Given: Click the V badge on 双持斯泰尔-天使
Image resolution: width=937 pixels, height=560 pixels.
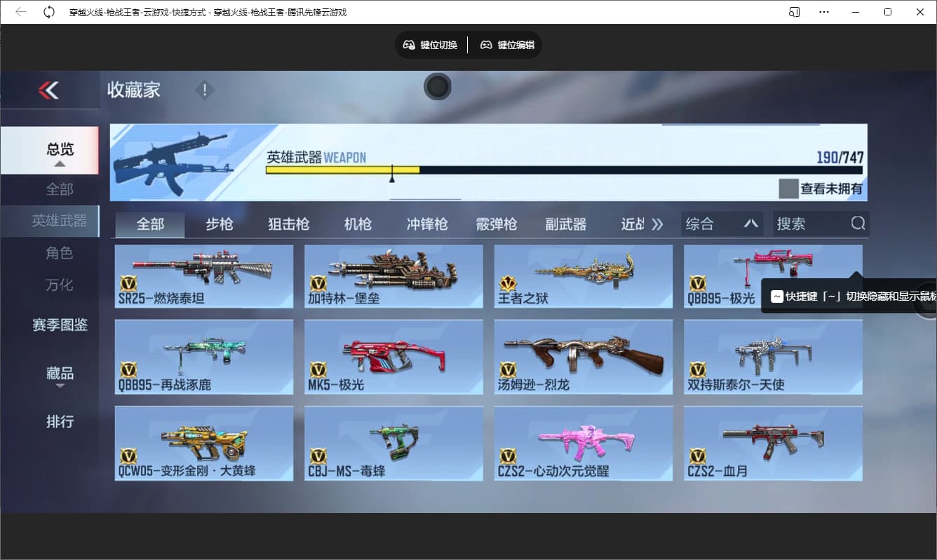Looking at the screenshot, I should [697, 370].
